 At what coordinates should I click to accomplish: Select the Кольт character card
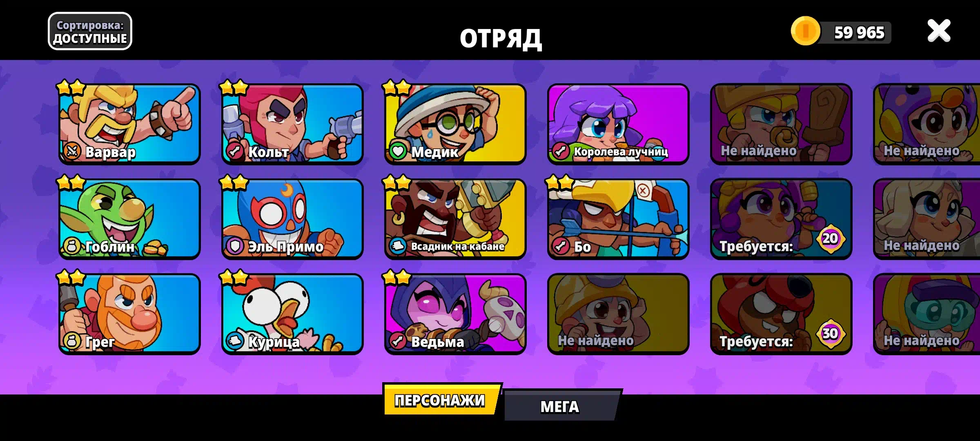(292, 124)
